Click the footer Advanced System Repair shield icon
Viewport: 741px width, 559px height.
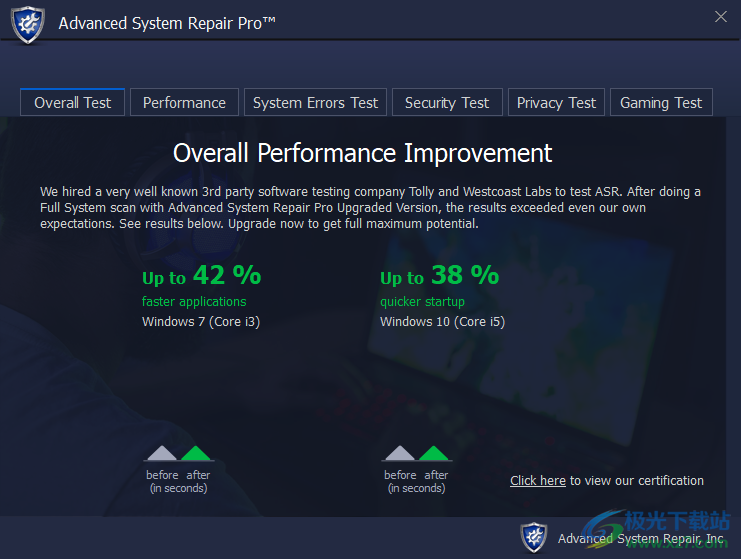tap(534, 537)
